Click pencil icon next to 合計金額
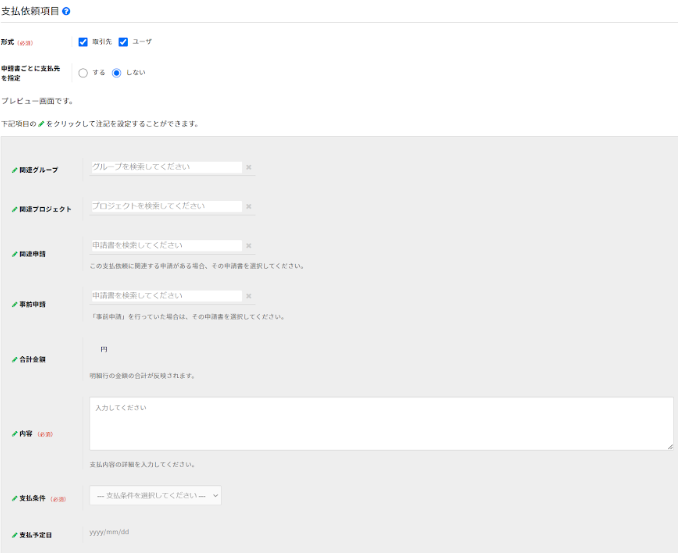The width and height of the screenshot is (678, 553). tap(14, 359)
